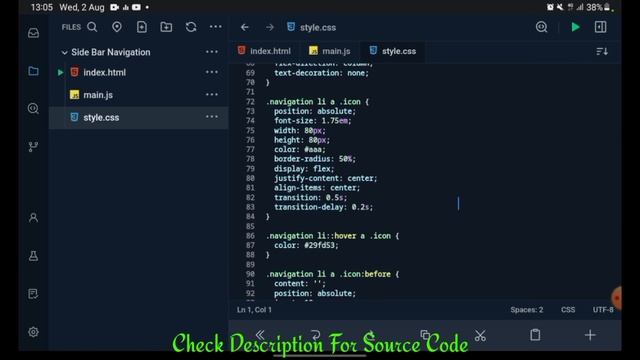Click the border-radius: 50% line
The image size is (640, 360).
coord(315,159)
